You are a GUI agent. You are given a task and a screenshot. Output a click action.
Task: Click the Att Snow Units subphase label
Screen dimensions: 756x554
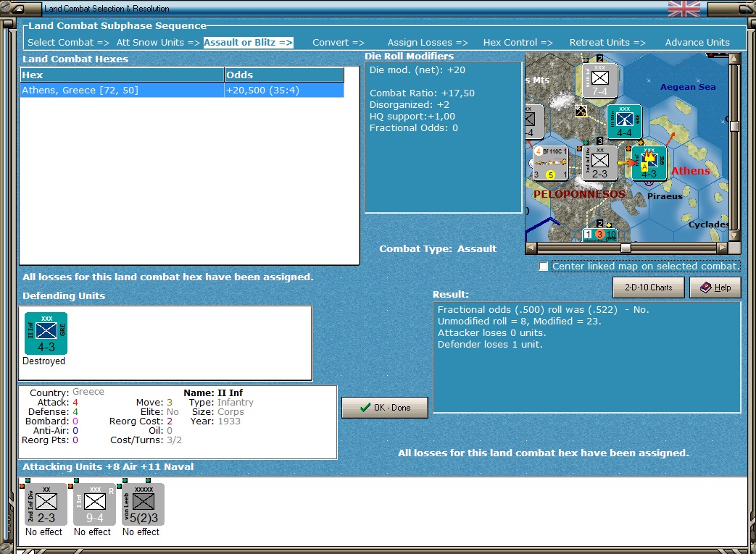(x=158, y=43)
